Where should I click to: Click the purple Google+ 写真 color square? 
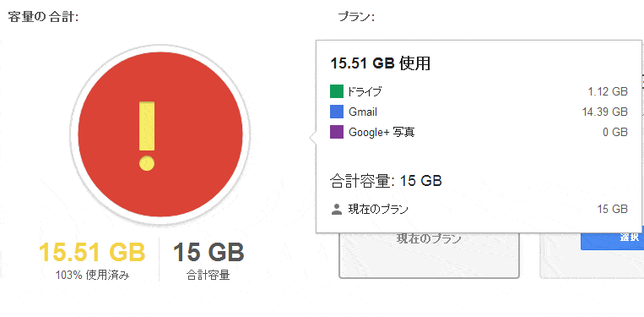point(337,132)
